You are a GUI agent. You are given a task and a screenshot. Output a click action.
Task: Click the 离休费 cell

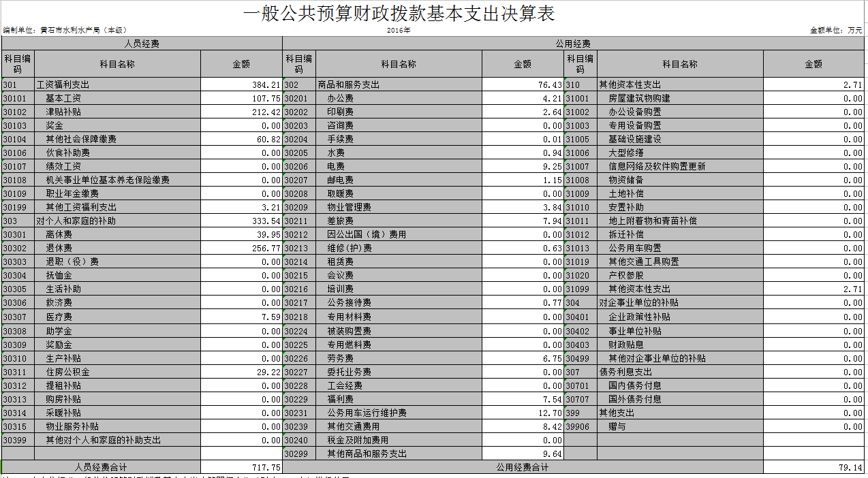tap(118, 235)
